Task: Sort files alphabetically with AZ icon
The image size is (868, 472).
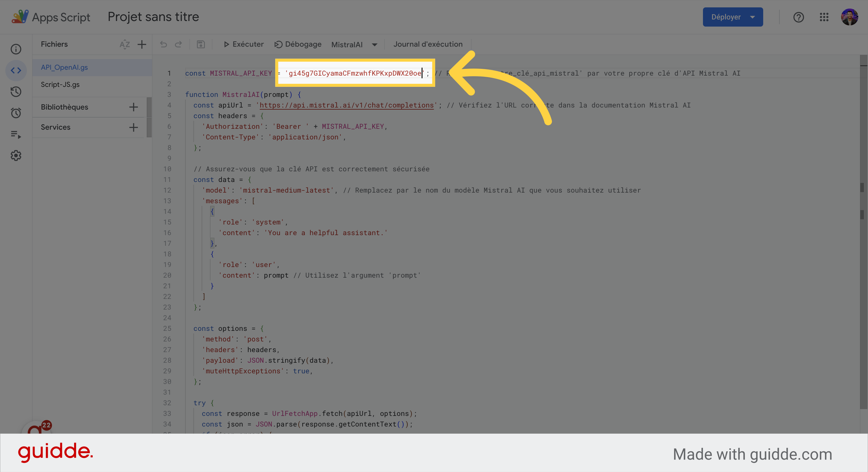Action: [x=124, y=44]
